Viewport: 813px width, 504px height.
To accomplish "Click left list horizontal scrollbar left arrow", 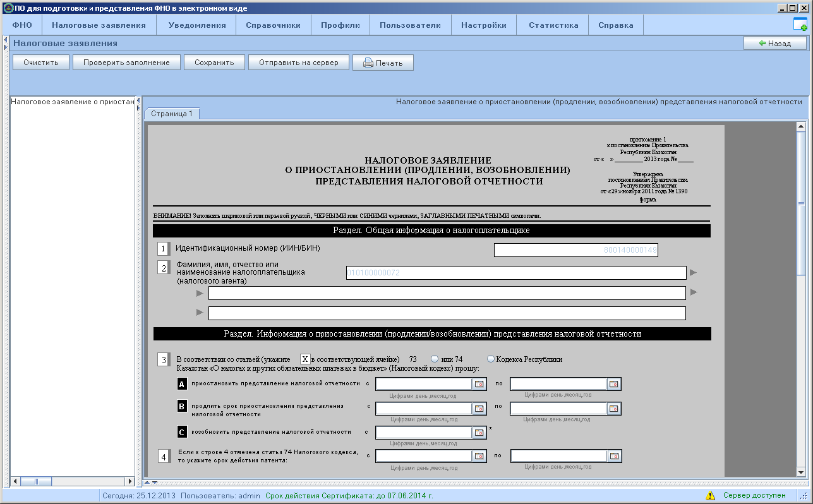I will 16,481.
